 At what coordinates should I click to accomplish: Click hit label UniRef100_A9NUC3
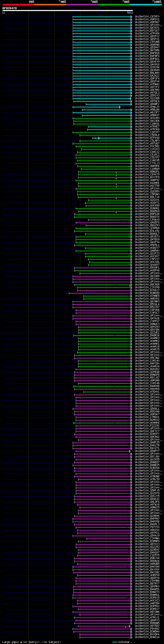click(x=147, y=324)
